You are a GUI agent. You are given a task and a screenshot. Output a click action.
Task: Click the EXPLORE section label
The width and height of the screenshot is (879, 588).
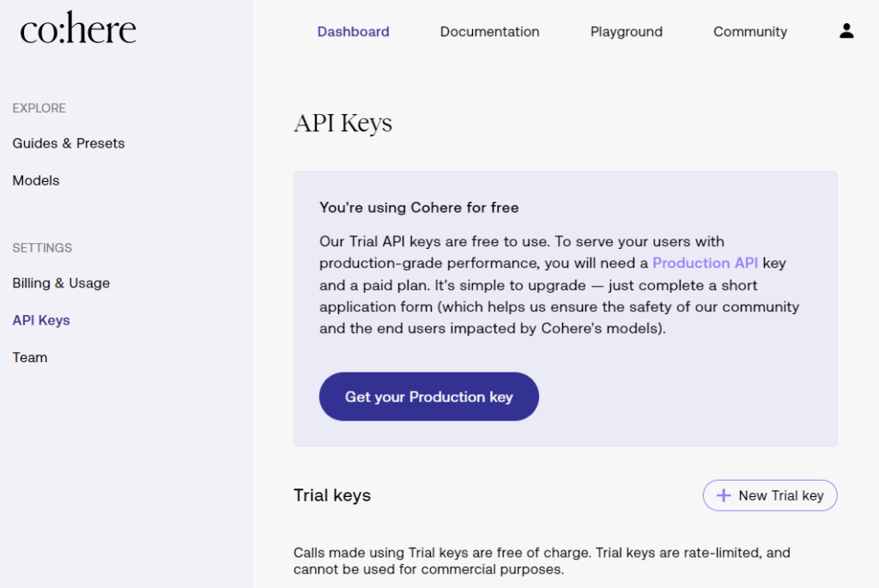[x=39, y=108]
